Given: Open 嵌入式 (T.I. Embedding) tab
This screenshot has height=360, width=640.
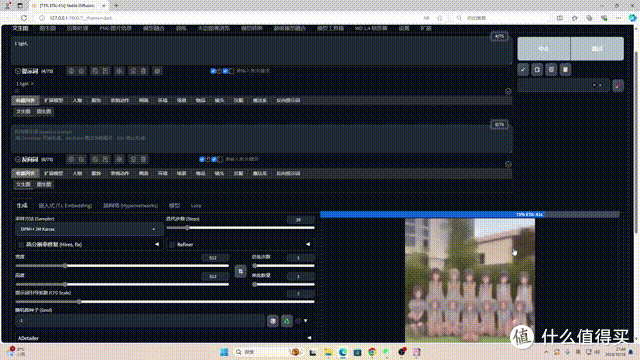Looking at the screenshot, I should [65, 206].
